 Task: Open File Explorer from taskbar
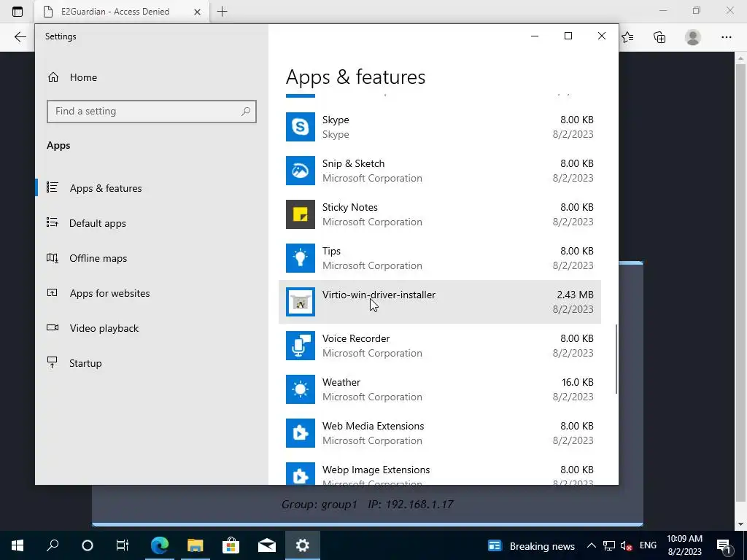click(195, 545)
